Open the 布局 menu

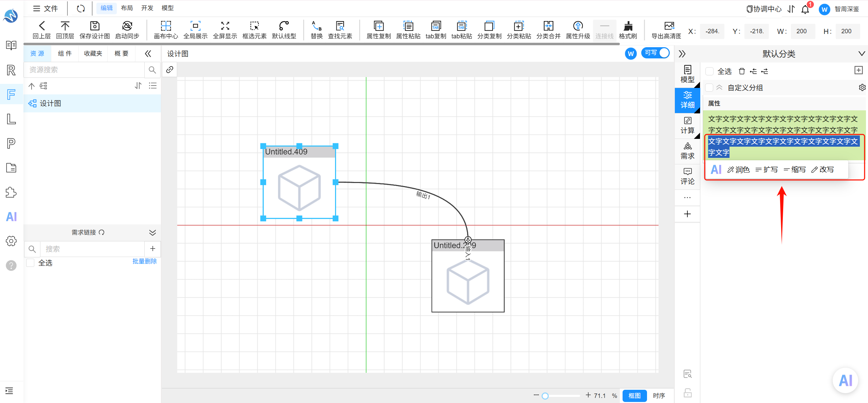127,8
